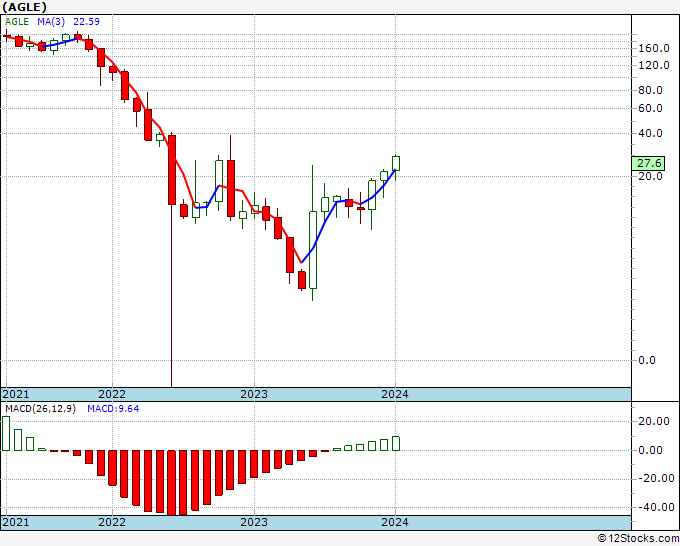This screenshot has height=546, width=680.
Task: Click the 2023 label on MACD timeline
Action: 254,522
